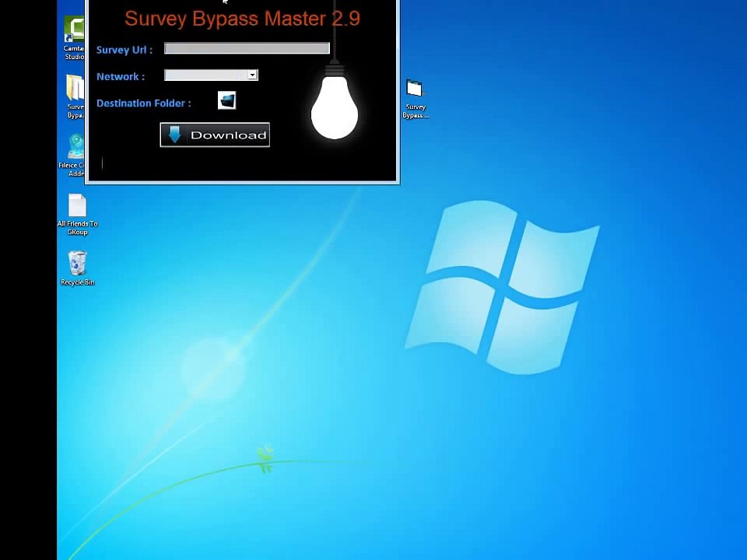Click the Survey Url label

click(124, 50)
